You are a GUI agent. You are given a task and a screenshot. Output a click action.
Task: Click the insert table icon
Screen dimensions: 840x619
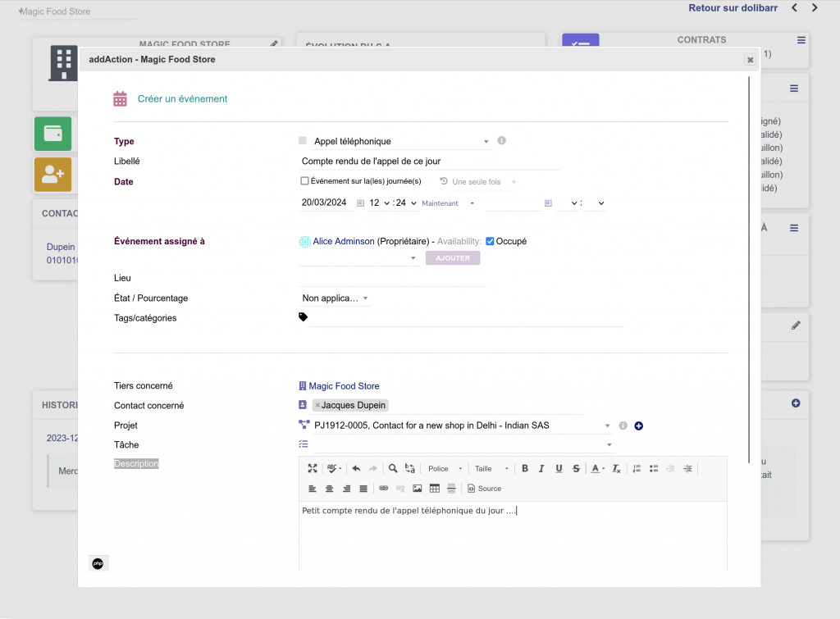(x=434, y=489)
